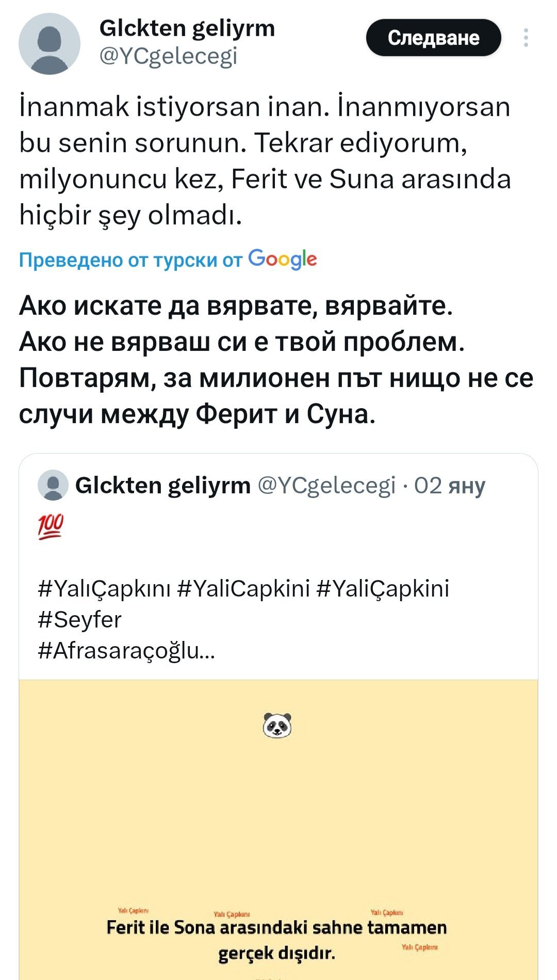
Task: Tap the original Turkish tweet text
Action: 265,160
